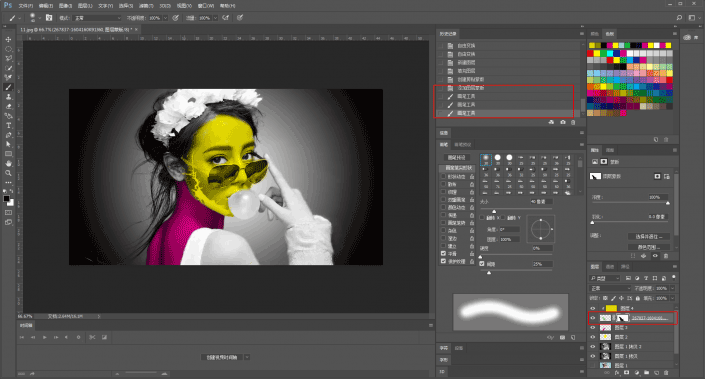Toggle visibility of 图层 1 bottom layer
This screenshot has width=705, height=379.
[x=593, y=366]
